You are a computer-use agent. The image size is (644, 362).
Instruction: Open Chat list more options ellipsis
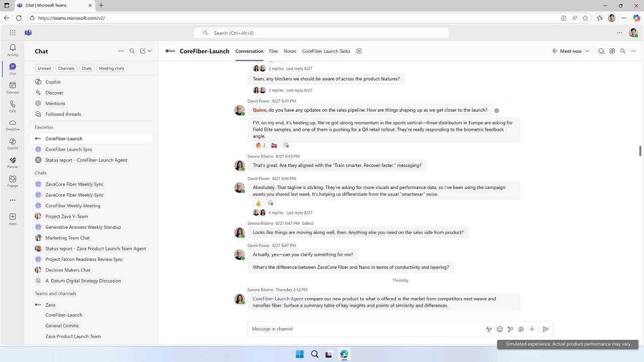(121, 51)
